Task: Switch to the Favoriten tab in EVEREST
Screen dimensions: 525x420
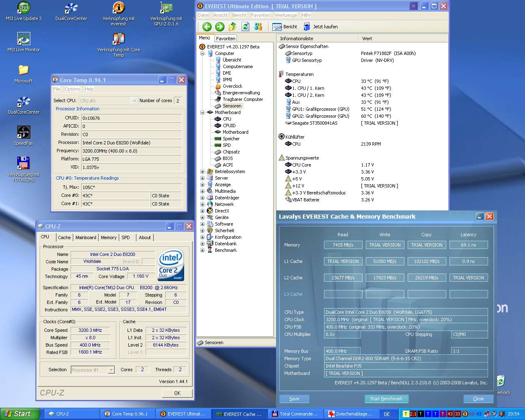Action: (226, 38)
